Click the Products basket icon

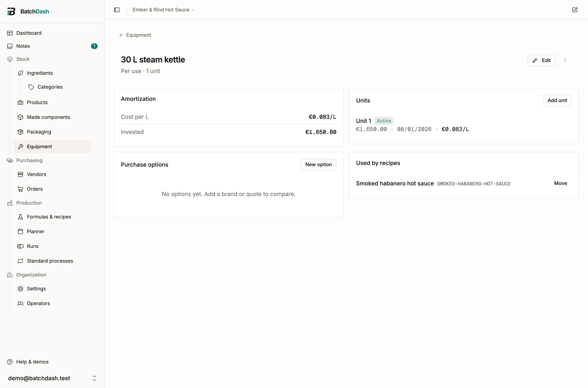[x=21, y=103]
